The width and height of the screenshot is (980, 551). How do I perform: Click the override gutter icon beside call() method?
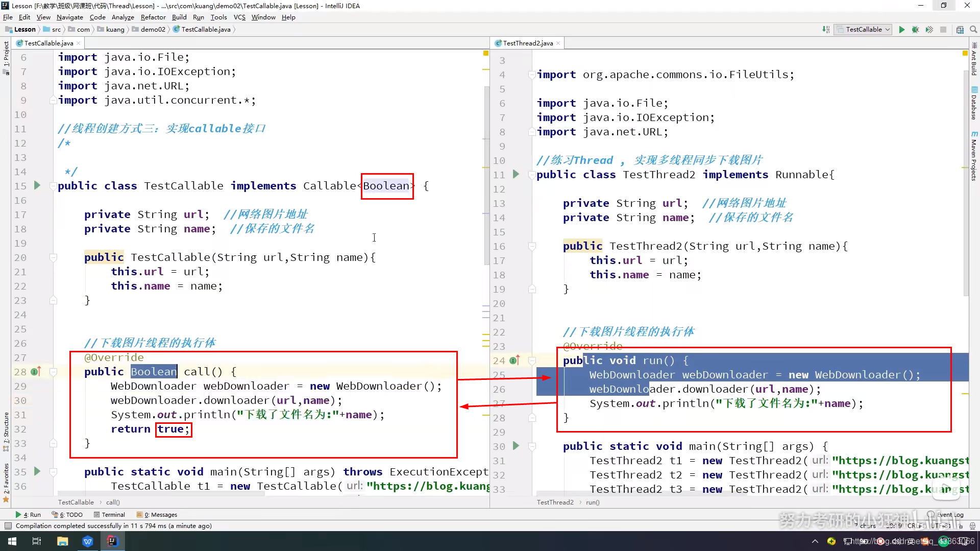click(x=36, y=372)
